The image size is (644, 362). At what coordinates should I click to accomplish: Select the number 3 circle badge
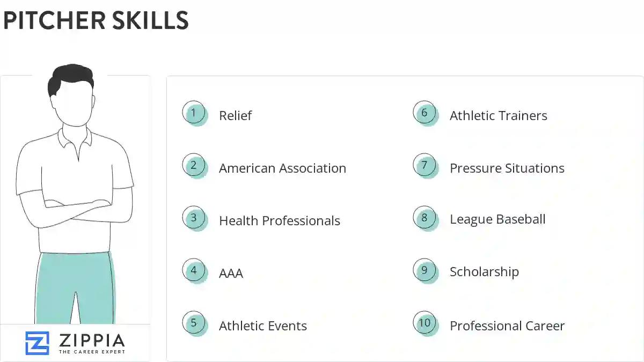[x=194, y=218]
